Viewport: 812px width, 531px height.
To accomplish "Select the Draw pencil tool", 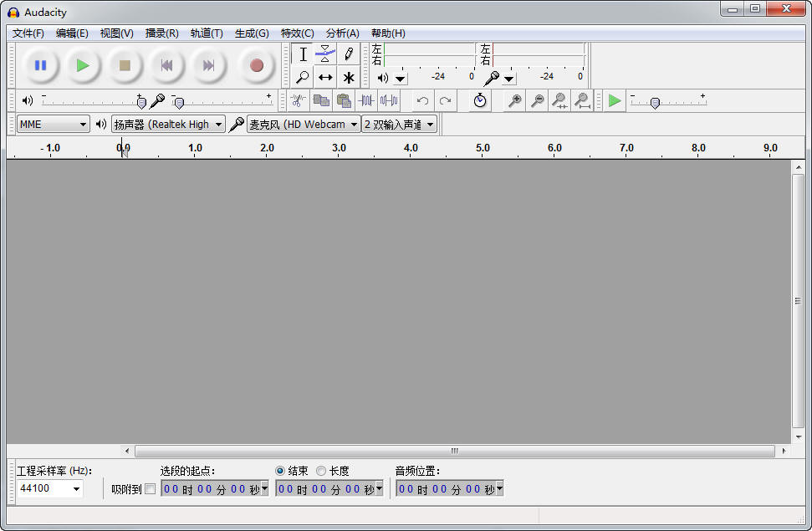I will click(349, 54).
